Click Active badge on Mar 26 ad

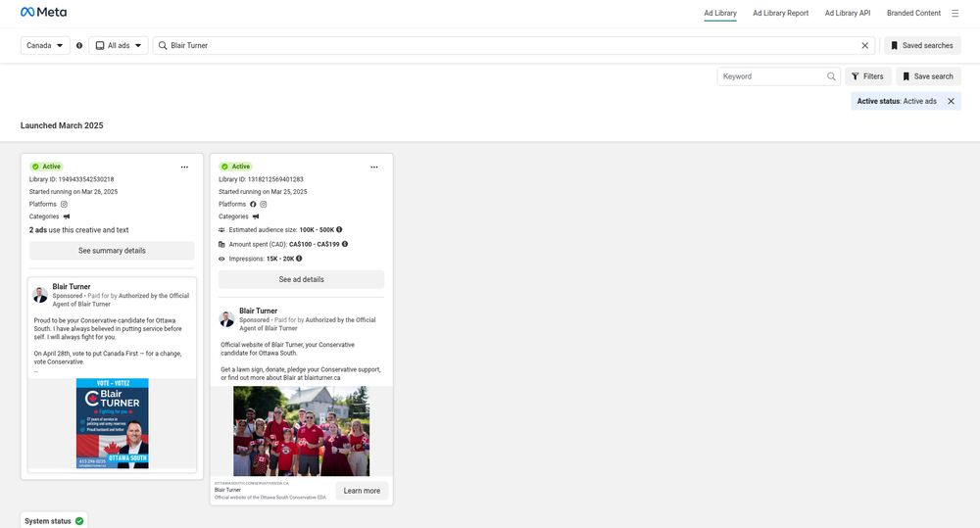pyautogui.click(x=47, y=167)
